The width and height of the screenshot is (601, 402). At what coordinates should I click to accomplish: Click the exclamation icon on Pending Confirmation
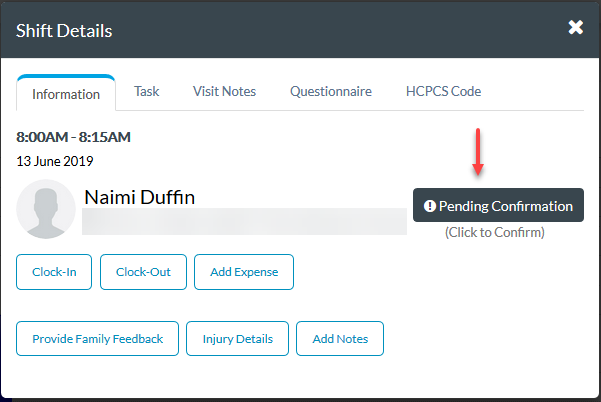[x=430, y=206]
